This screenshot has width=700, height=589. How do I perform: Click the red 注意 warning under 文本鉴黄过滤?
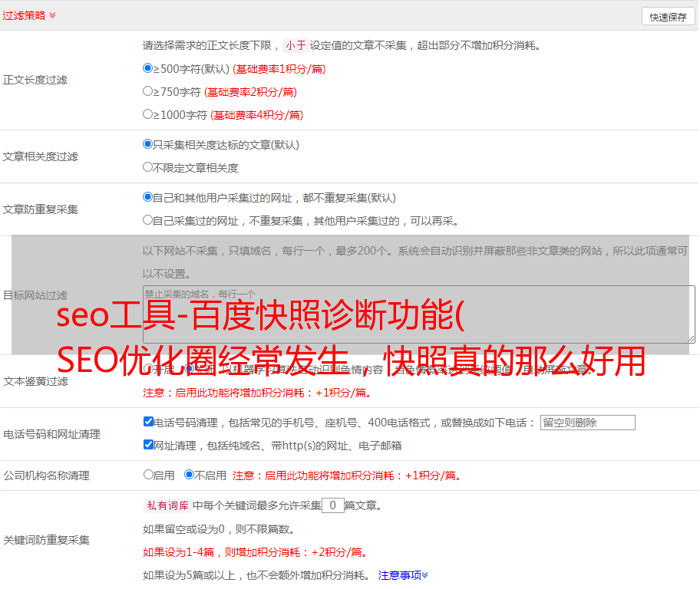[257, 393]
